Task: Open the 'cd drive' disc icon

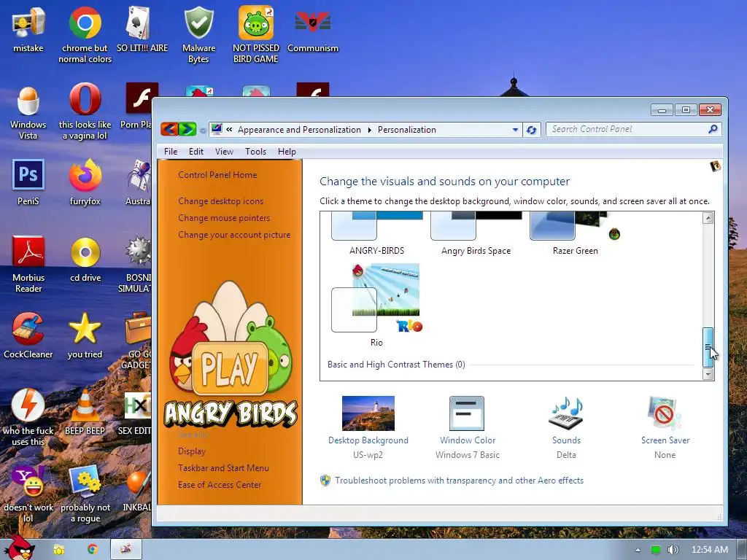Action: (85, 259)
